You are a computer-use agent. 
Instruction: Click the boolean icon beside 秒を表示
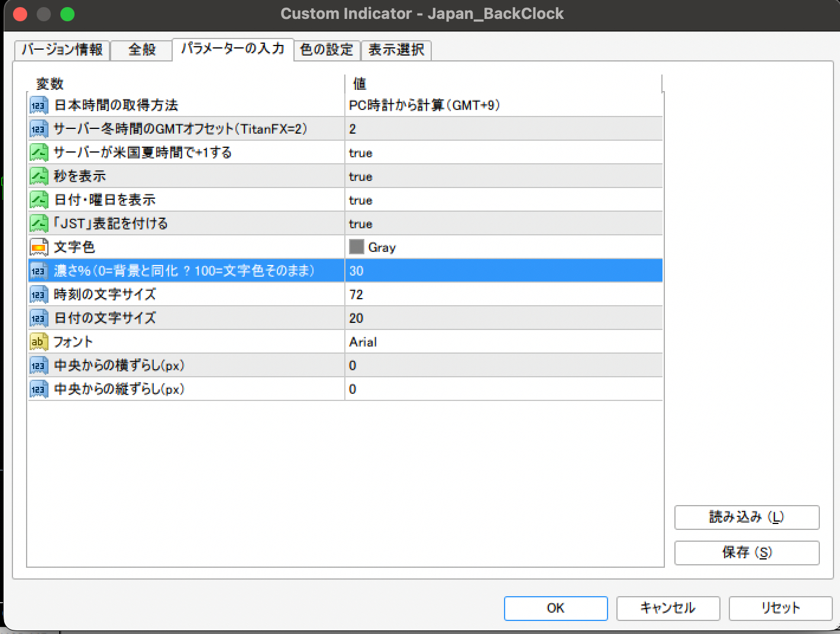coord(38,176)
